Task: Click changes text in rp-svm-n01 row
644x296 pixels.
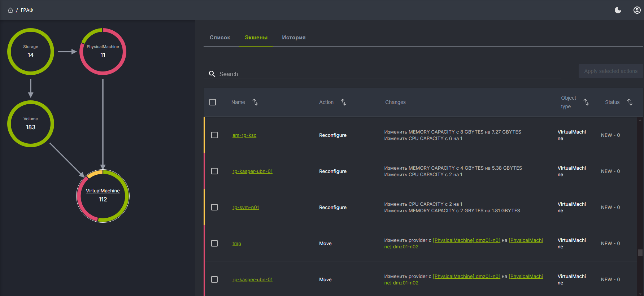Action: [x=452, y=207]
